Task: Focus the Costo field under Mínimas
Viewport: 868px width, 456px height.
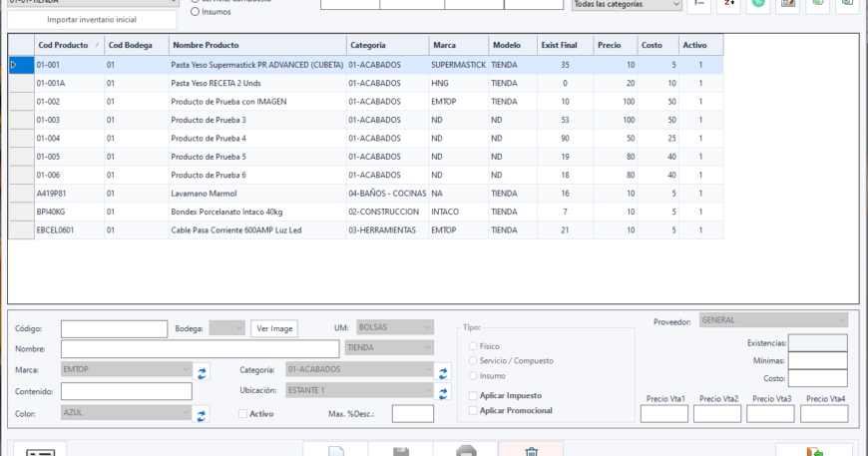Action: tap(818, 378)
